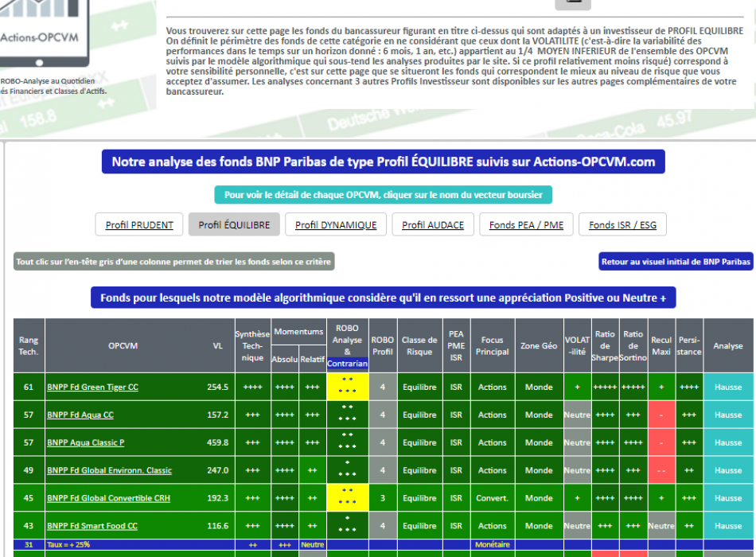Sort by Absolu momentum column header
Image resolution: width=756 pixels, height=557 pixels.
pyautogui.click(x=284, y=359)
